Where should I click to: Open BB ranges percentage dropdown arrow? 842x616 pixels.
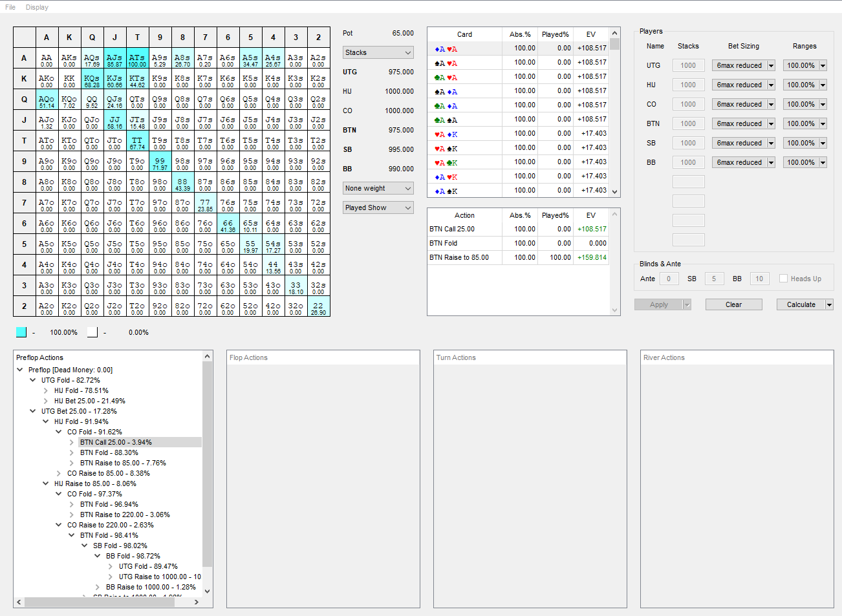823,162
